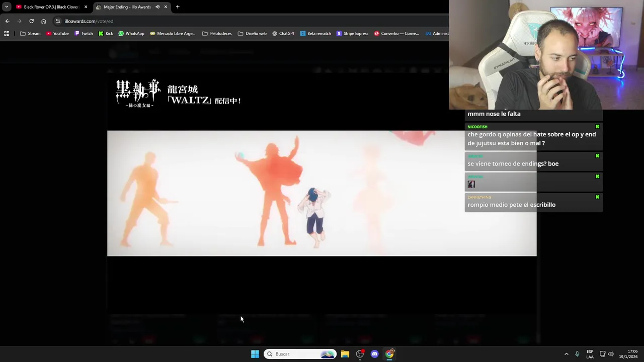Switch to the Black Rover OP.3 tab
The image size is (644, 362).
coord(51,7)
